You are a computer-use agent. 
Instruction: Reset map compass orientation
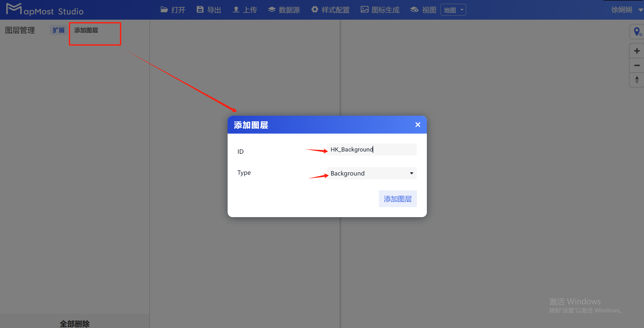pos(637,80)
